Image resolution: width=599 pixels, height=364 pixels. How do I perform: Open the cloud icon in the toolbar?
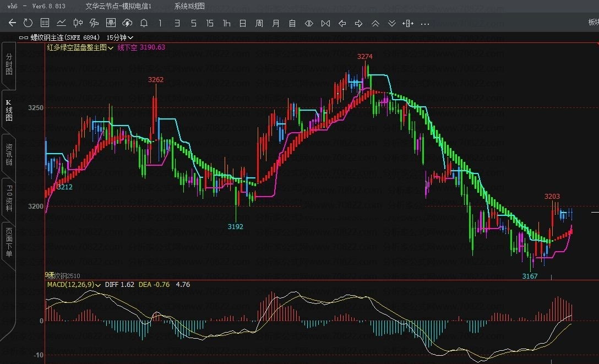[127, 23]
